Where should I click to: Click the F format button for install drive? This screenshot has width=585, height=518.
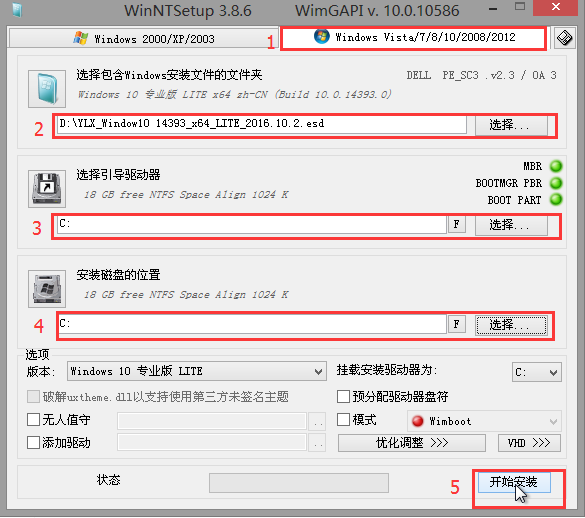click(457, 324)
